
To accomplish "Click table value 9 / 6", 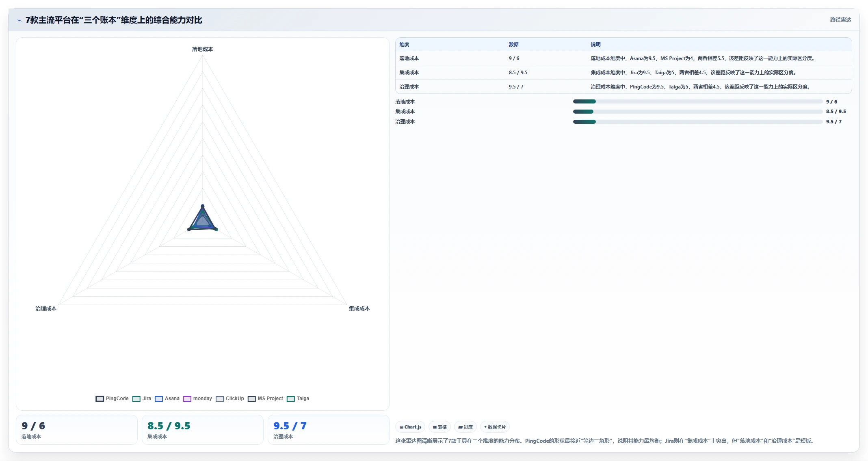I will (x=514, y=58).
